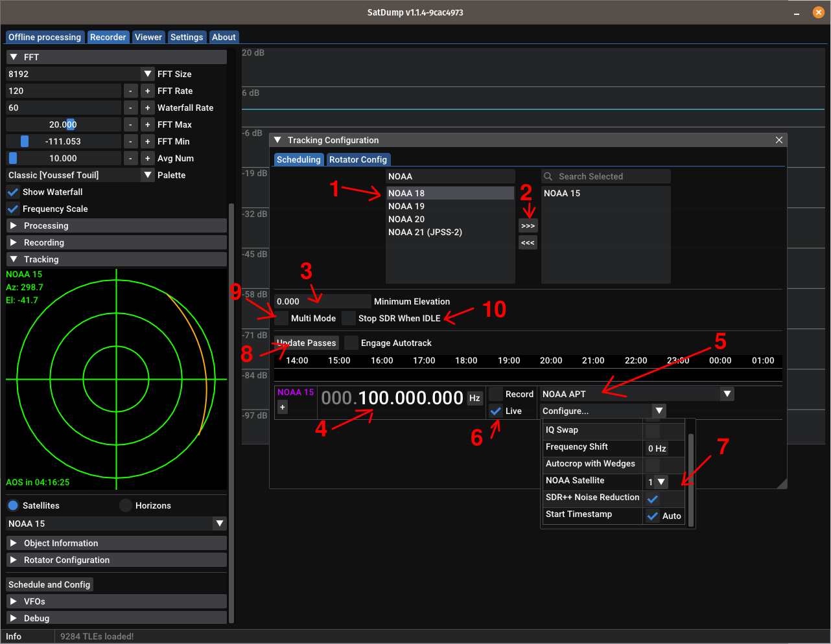The width and height of the screenshot is (831, 644).
Task: Move NOAA 18 to selected list with >>> button
Action: pyautogui.click(x=528, y=225)
